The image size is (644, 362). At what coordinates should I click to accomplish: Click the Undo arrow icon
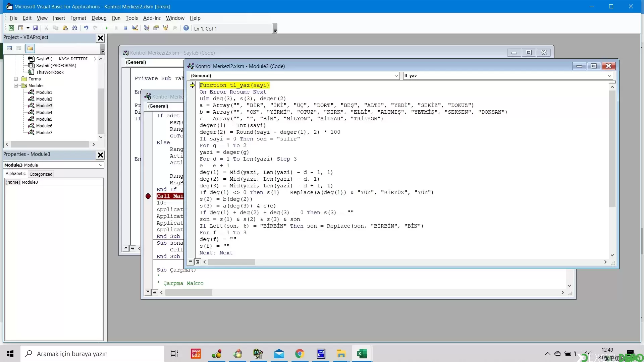86,28
